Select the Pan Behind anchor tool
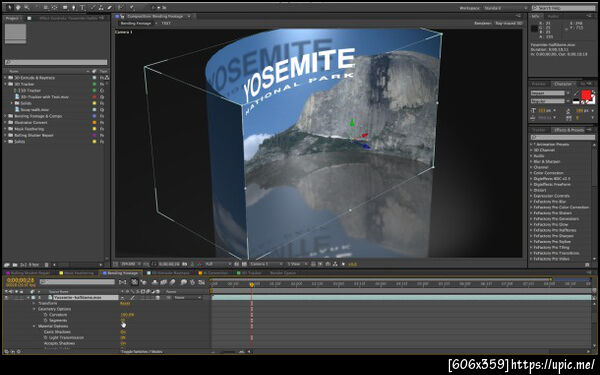This screenshot has height=375, width=600. (55, 7)
